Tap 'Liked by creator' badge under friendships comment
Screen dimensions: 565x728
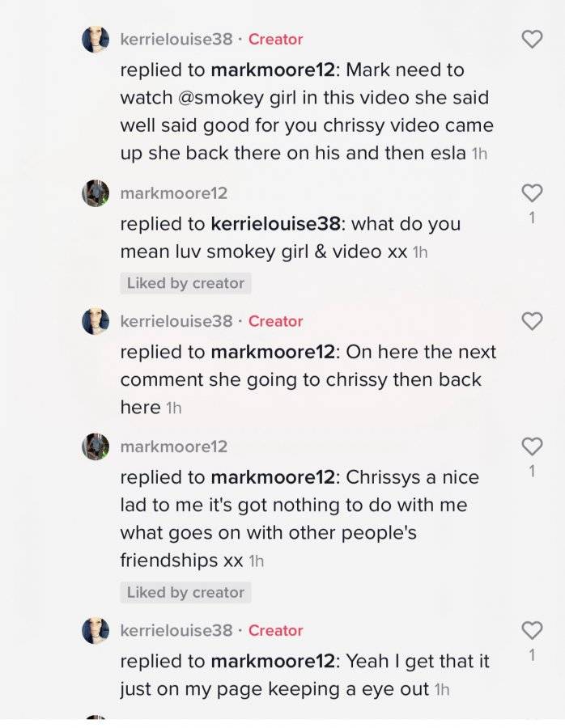(185, 592)
